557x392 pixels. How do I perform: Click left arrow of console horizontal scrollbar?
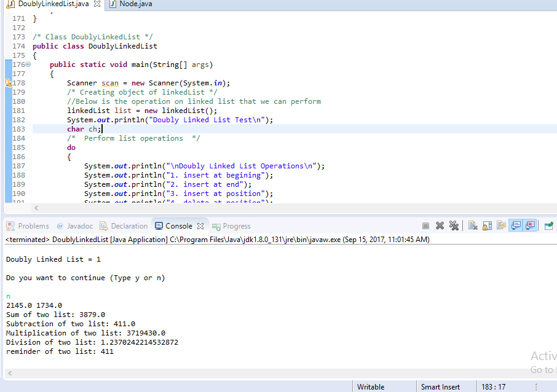coord(10,373)
